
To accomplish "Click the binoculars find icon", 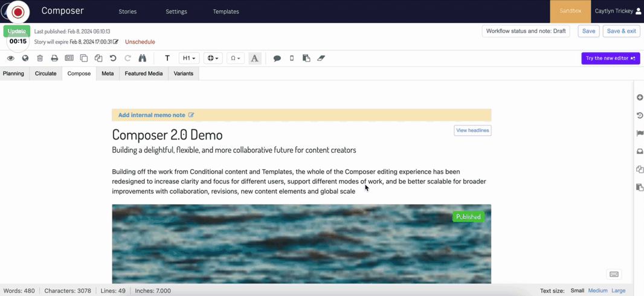I will [143, 59].
